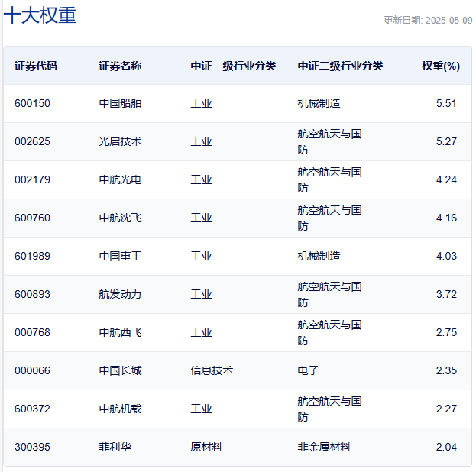Select stock name 中国船舶
This screenshot has width=476, height=472.
120,103
